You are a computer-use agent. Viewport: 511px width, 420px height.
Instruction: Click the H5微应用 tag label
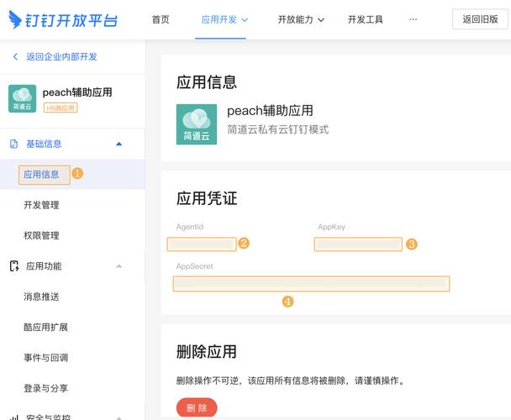[61, 108]
